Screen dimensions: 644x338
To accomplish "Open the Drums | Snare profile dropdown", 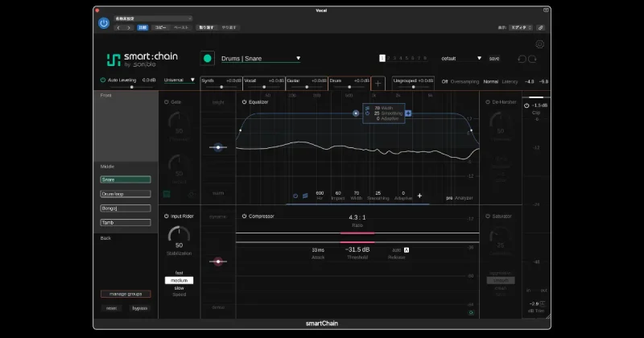I will pos(261,59).
